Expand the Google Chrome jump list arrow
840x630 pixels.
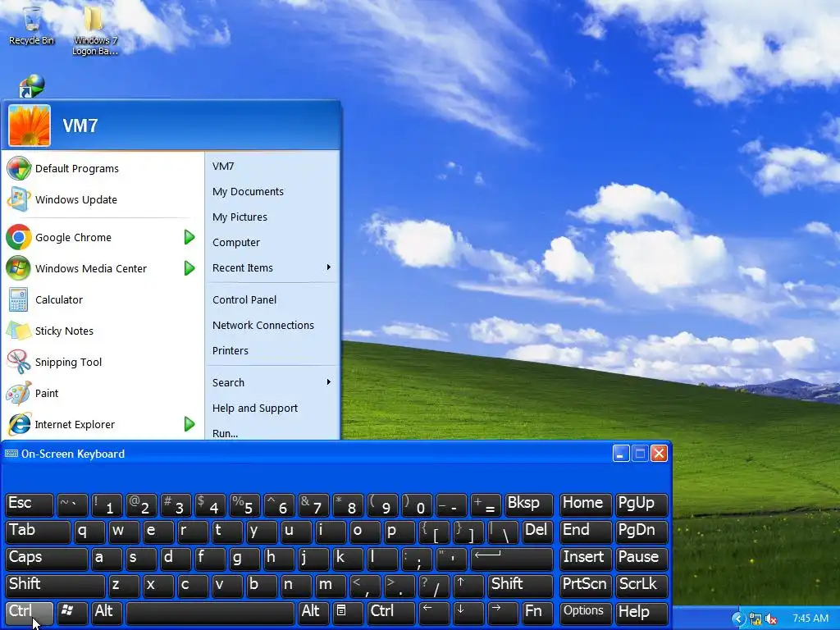pyautogui.click(x=189, y=237)
